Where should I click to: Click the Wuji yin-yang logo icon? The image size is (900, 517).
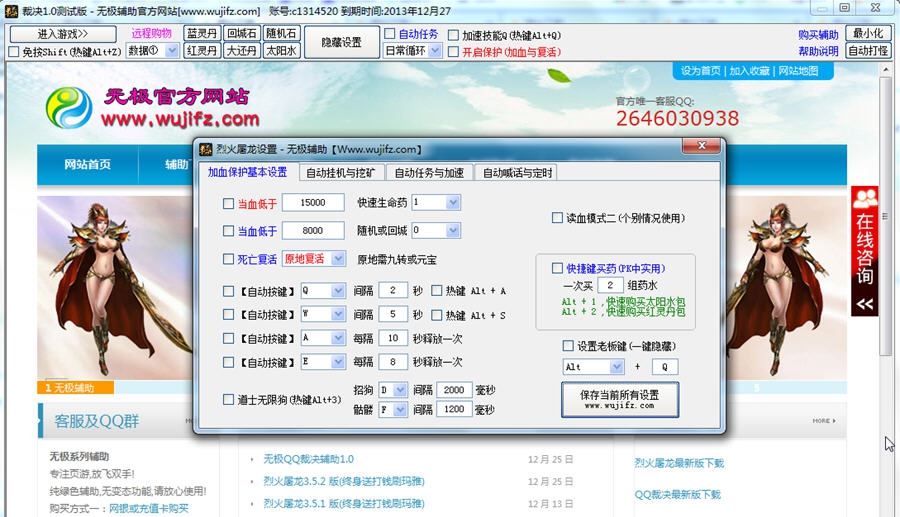[68, 108]
